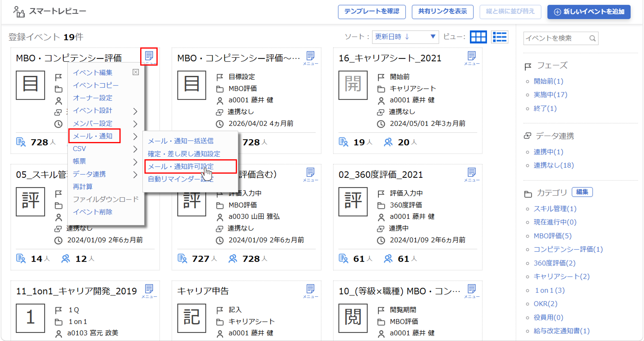
Task: Select イベント編集 from the menu
Action: click(93, 72)
